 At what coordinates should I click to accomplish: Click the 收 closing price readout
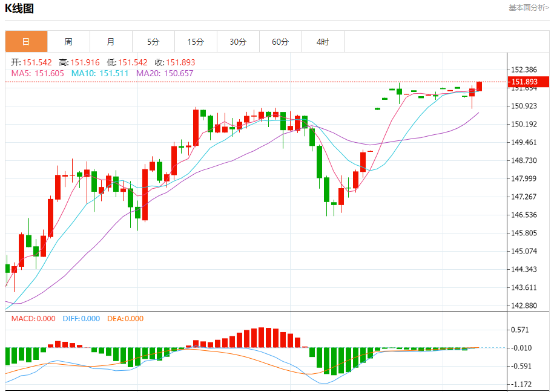174,62
